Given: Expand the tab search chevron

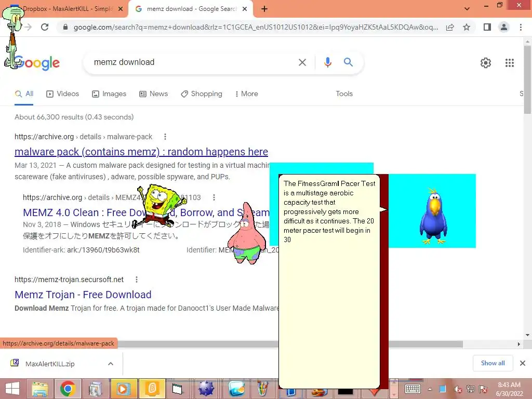Looking at the screenshot, I should 467,9.
